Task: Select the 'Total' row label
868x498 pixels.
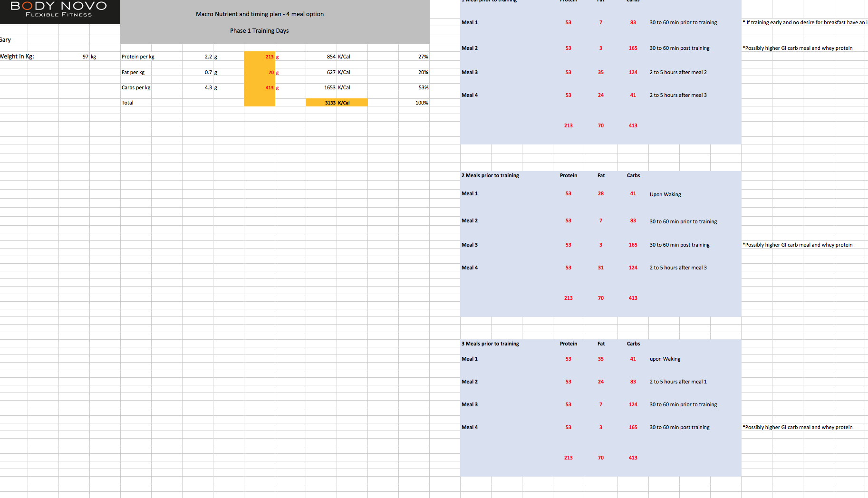Action: coord(127,103)
